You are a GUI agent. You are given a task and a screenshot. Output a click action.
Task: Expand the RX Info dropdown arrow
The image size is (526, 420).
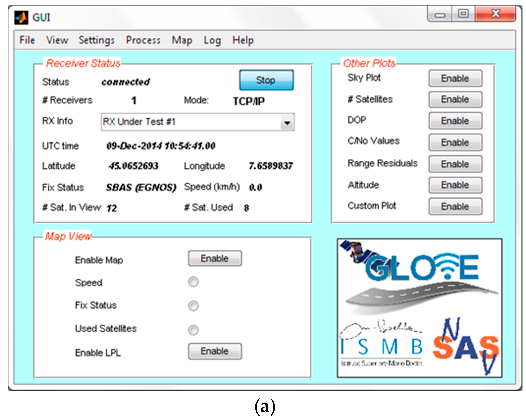(x=287, y=122)
